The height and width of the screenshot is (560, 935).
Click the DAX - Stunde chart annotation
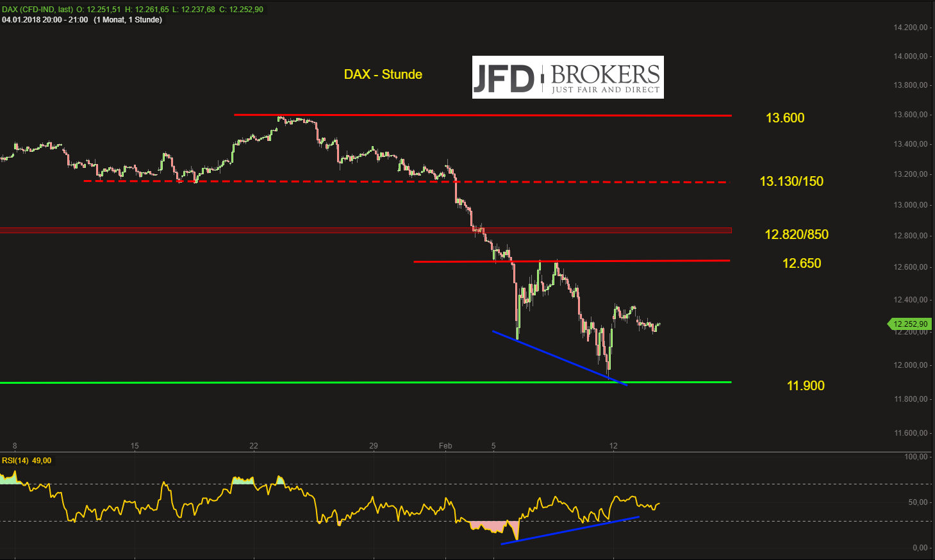[383, 74]
